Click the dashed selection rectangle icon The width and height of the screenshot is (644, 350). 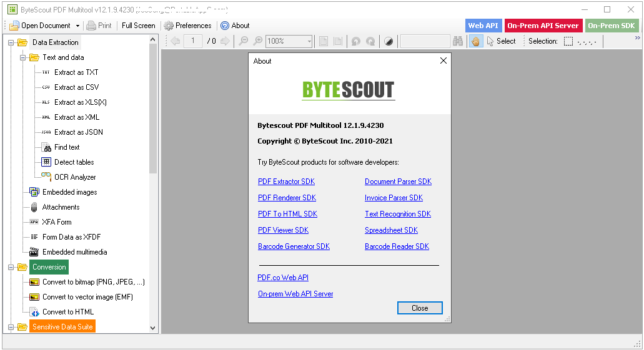click(568, 41)
